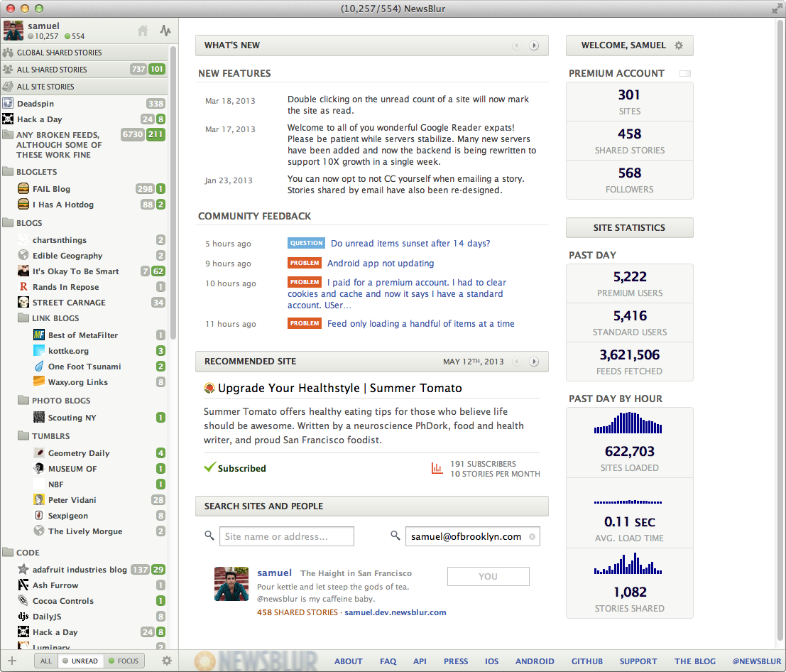This screenshot has width=786, height=672.
Task: Open the GITHUB footer link
Action: pos(587,661)
